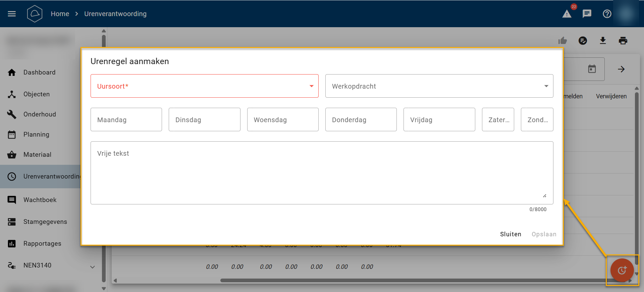Screen dimensions: 644x292
Task: Click the orange add hours button
Action: [x=622, y=270]
